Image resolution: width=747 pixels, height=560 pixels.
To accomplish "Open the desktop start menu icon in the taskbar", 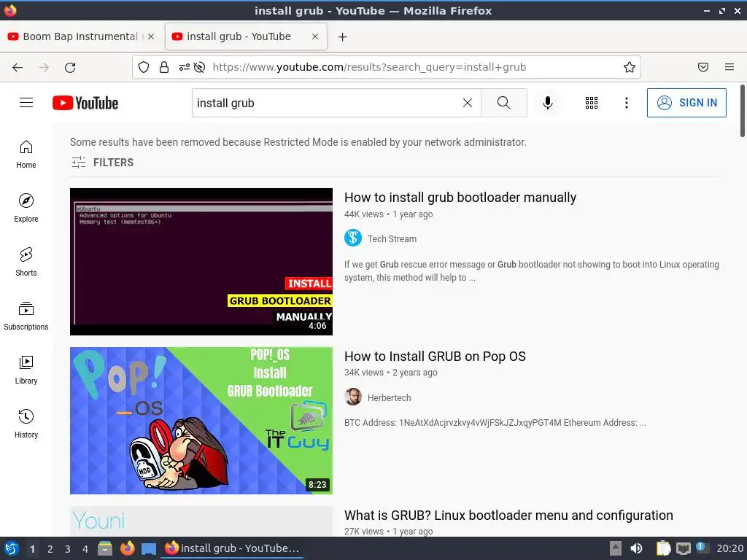I will [x=12, y=548].
